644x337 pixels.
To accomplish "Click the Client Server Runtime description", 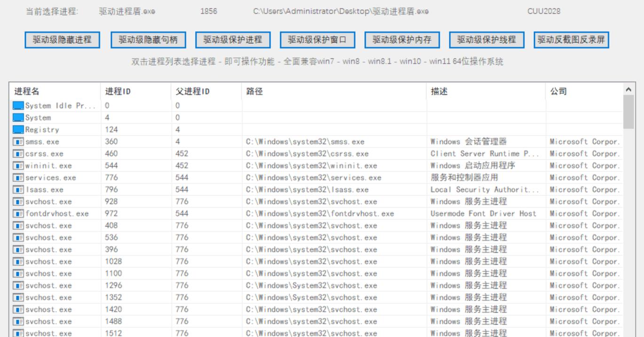I will [485, 154].
